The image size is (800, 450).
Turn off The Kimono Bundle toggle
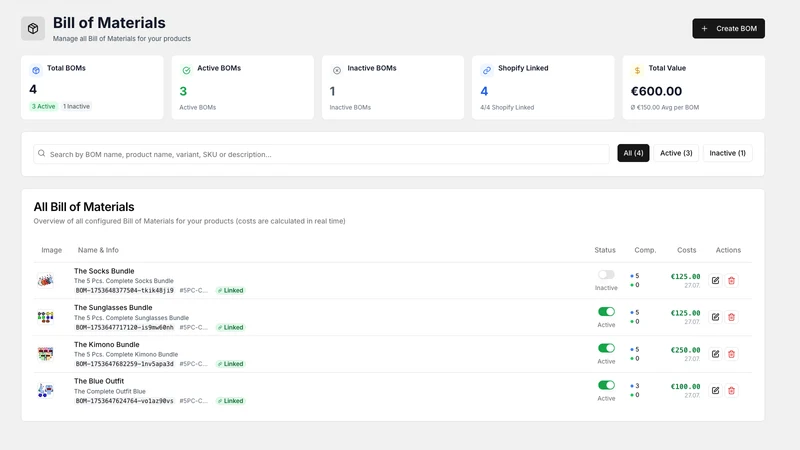[x=606, y=348]
